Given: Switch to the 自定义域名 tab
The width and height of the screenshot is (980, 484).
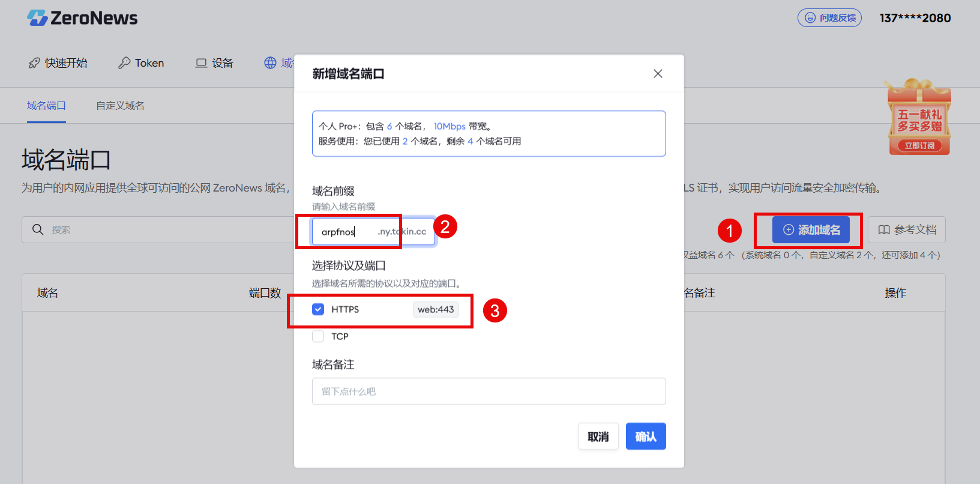Looking at the screenshot, I should tap(120, 106).
